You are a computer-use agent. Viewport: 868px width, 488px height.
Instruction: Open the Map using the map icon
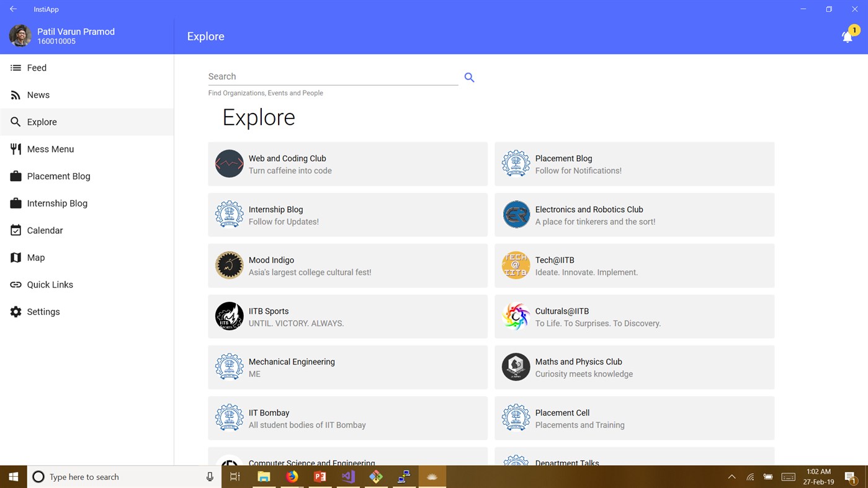(15, 257)
